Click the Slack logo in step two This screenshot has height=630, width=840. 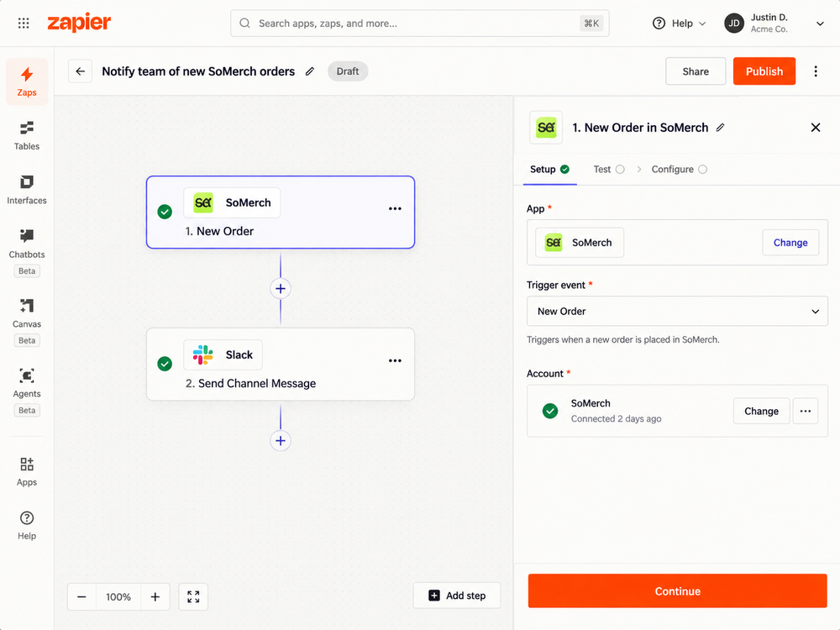coord(203,354)
